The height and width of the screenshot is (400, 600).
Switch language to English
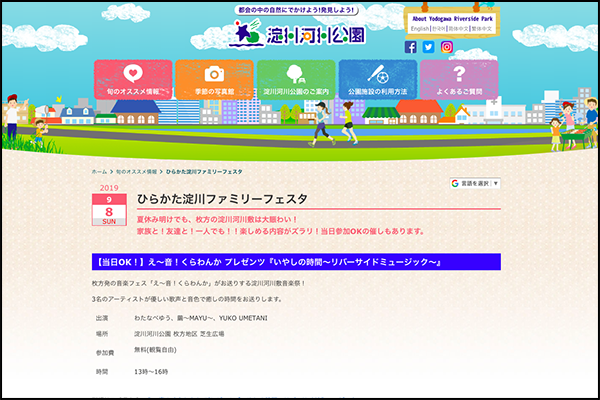[x=419, y=29]
